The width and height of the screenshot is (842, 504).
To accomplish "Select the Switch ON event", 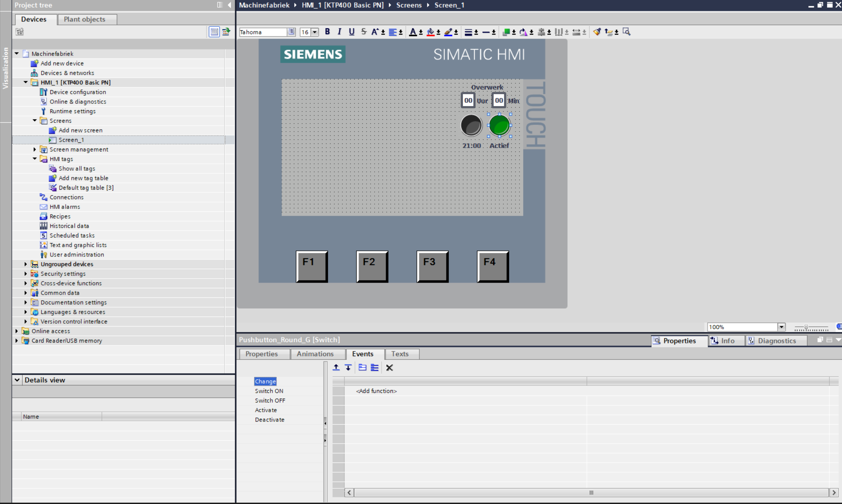I will [269, 391].
